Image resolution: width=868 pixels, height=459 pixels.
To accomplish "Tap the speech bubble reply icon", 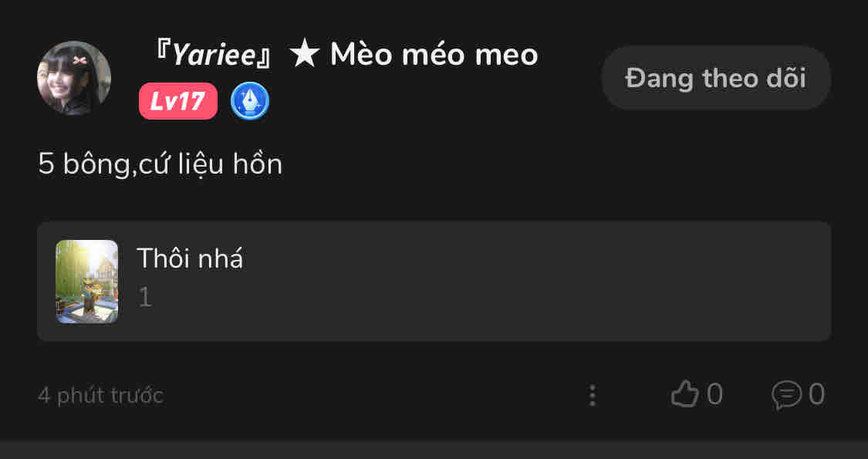I will (786, 395).
